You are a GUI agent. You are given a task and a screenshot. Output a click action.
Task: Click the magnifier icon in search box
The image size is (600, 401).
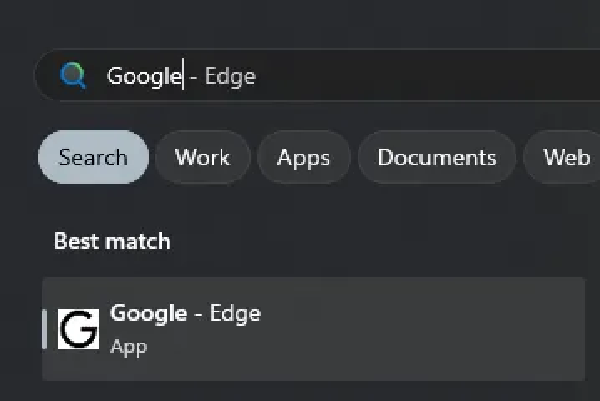[x=73, y=76]
